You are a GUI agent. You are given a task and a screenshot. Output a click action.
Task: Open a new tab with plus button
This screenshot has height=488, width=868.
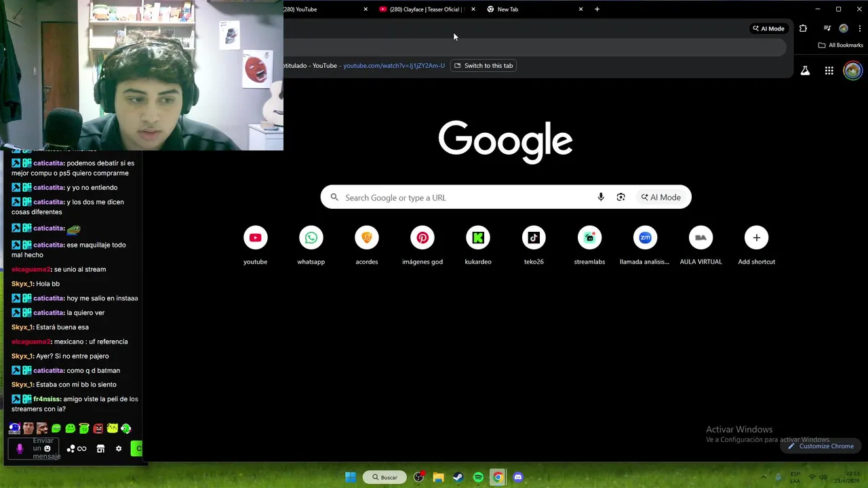597,9
